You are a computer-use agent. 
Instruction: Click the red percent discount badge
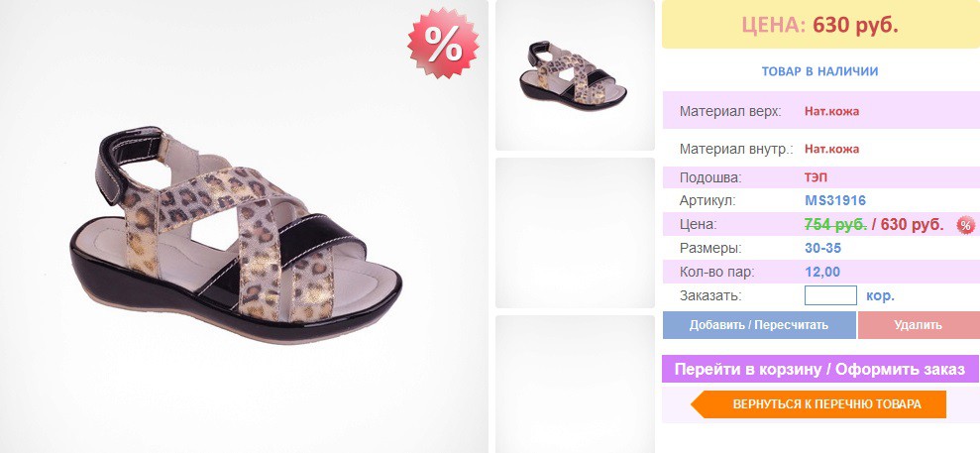(443, 43)
